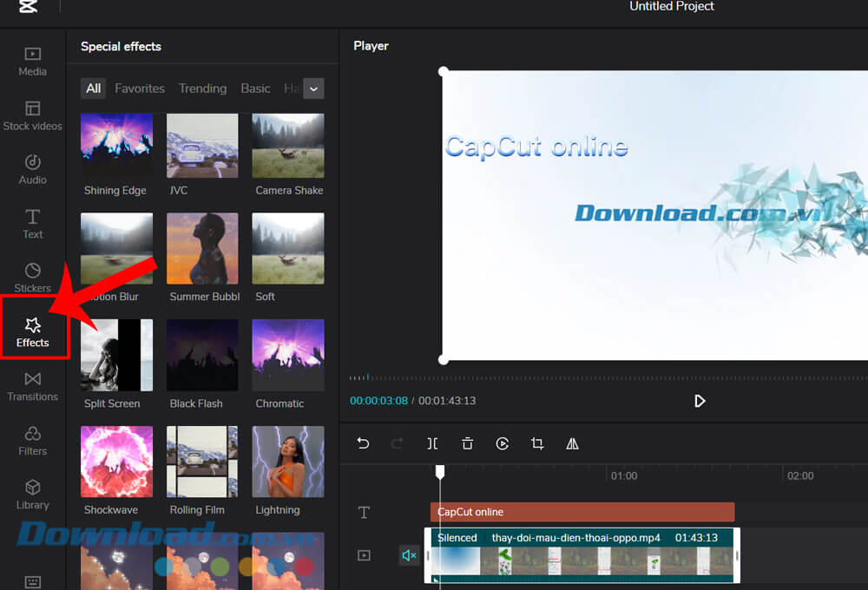Select the CapCut online text clip
868x590 pixels.
[x=582, y=512]
